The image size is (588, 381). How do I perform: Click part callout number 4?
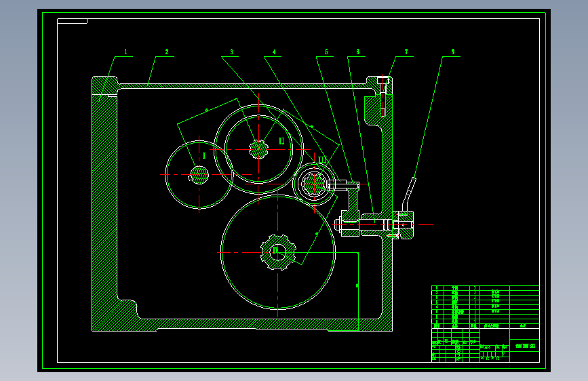pos(274,52)
